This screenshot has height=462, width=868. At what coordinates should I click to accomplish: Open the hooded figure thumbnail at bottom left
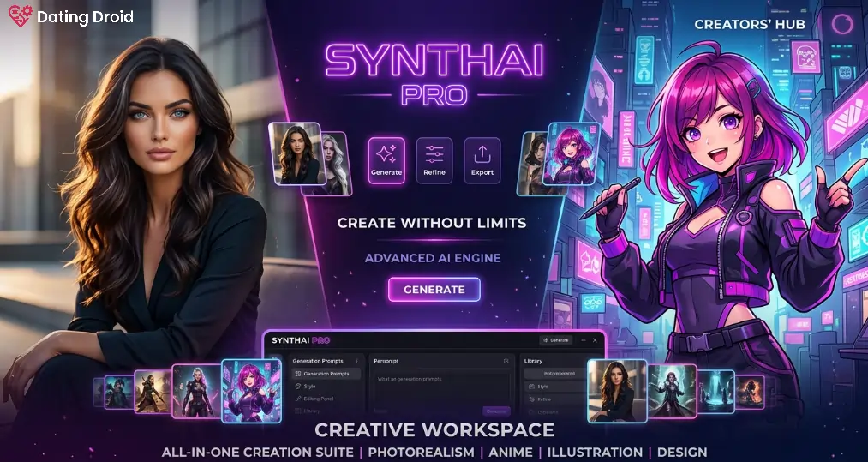[x=119, y=393]
